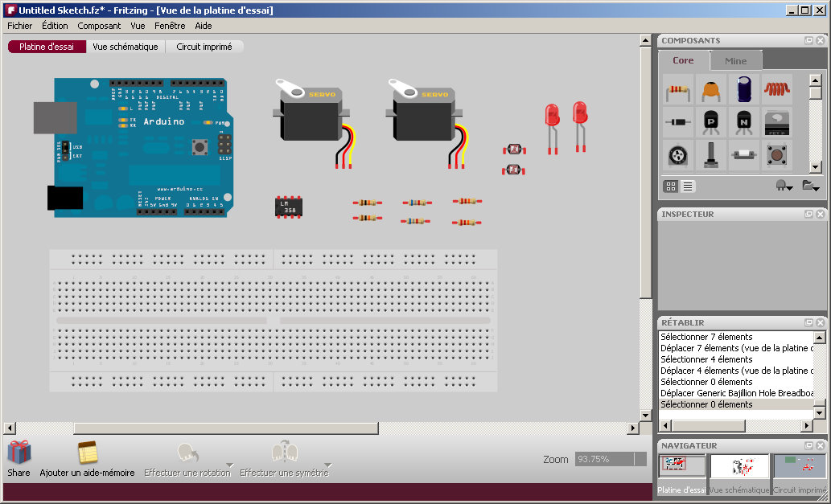
Task: Select the NPN transistor part
Action: pyautogui.click(x=743, y=122)
